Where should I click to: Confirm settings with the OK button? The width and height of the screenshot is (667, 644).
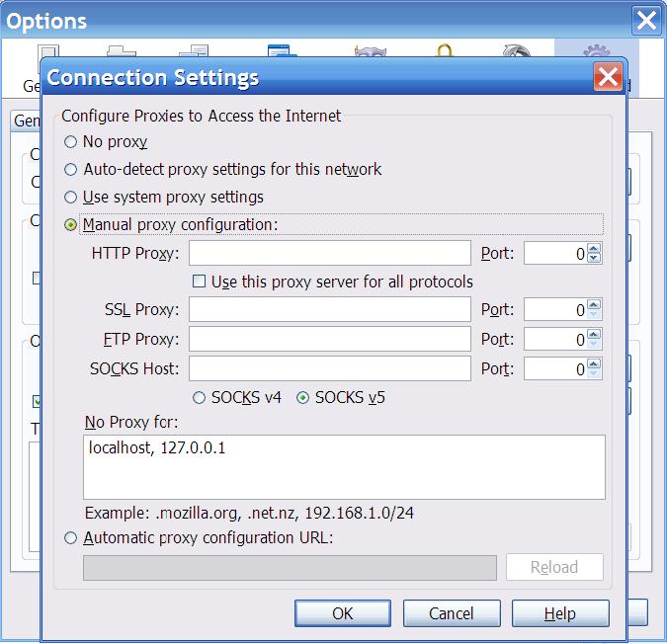(x=343, y=613)
